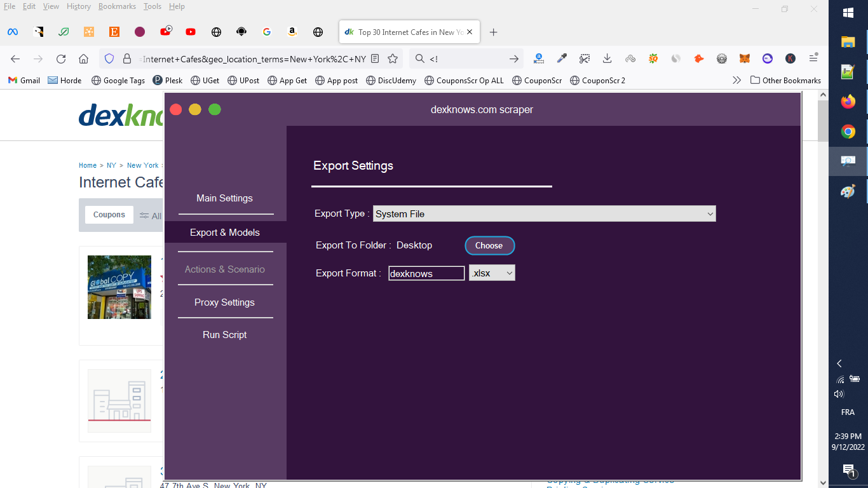This screenshot has width=868, height=488.
Task: Click the yellow minimize dot of scraper window
Action: (195, 109)
